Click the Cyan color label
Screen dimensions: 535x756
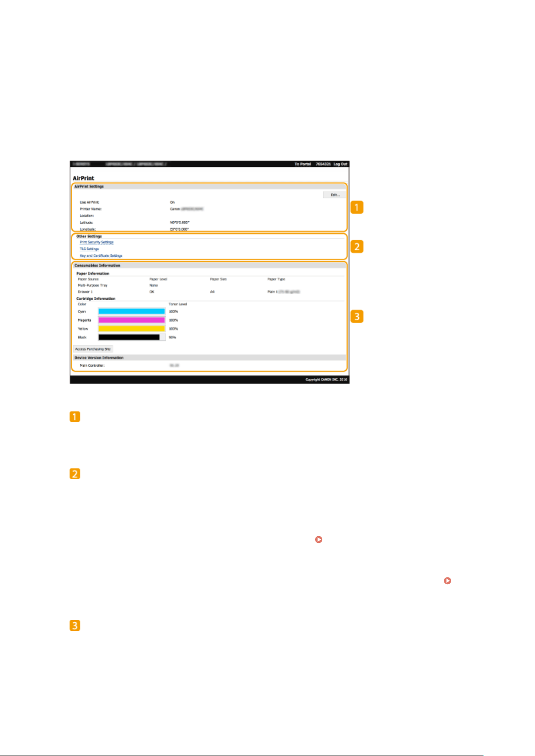(82, 311)
